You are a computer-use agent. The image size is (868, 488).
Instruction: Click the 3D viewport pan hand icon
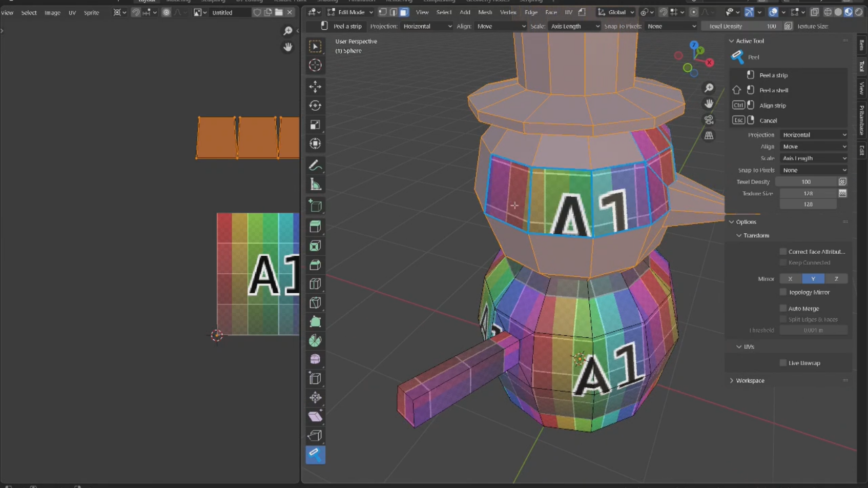click(709, 104)
